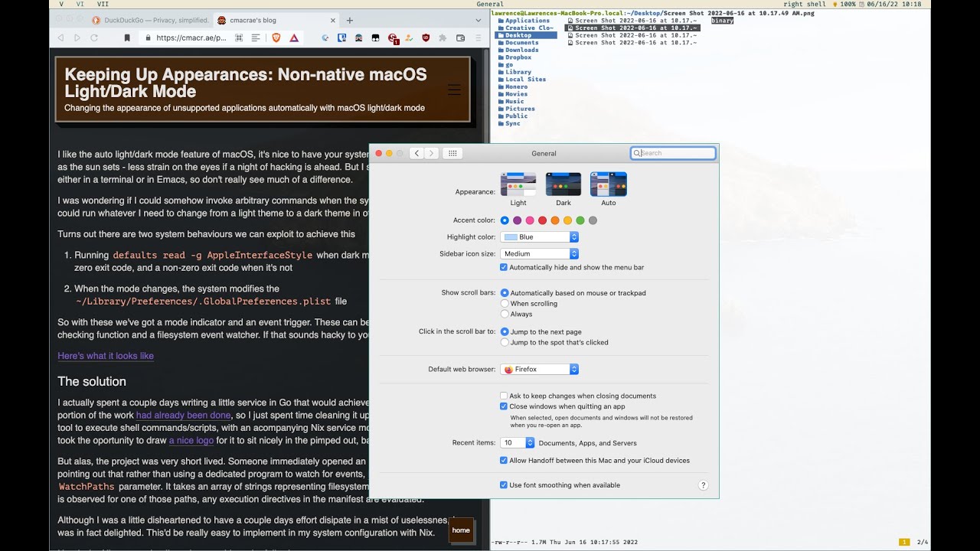Select the Auto appearance thumbnail
Viewport: 980px width, 551px height.
(x=609, y=184)
